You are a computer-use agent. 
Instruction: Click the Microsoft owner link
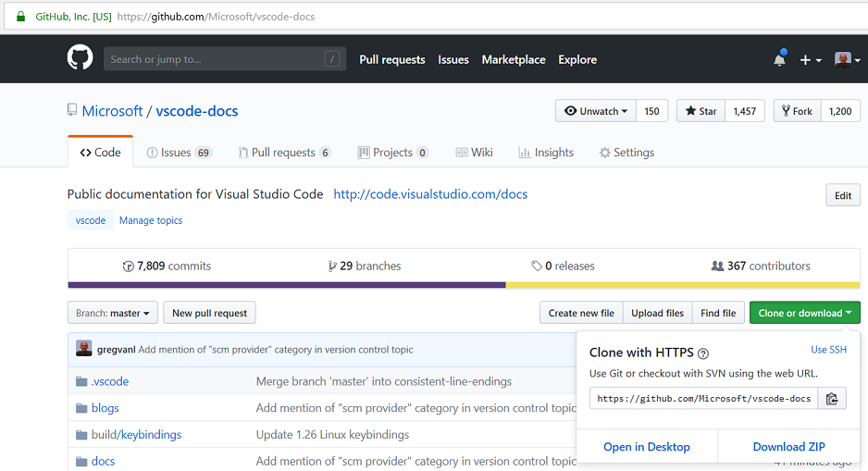pos(112,111)
